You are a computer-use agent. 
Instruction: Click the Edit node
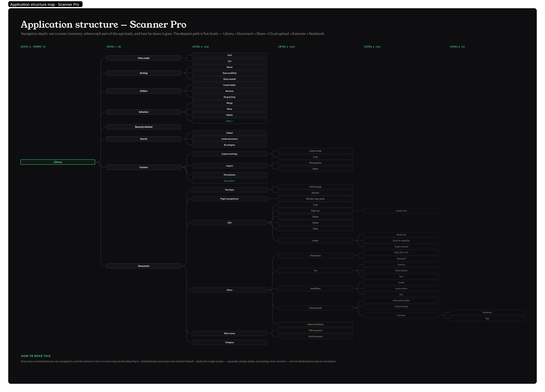point(229,223)
